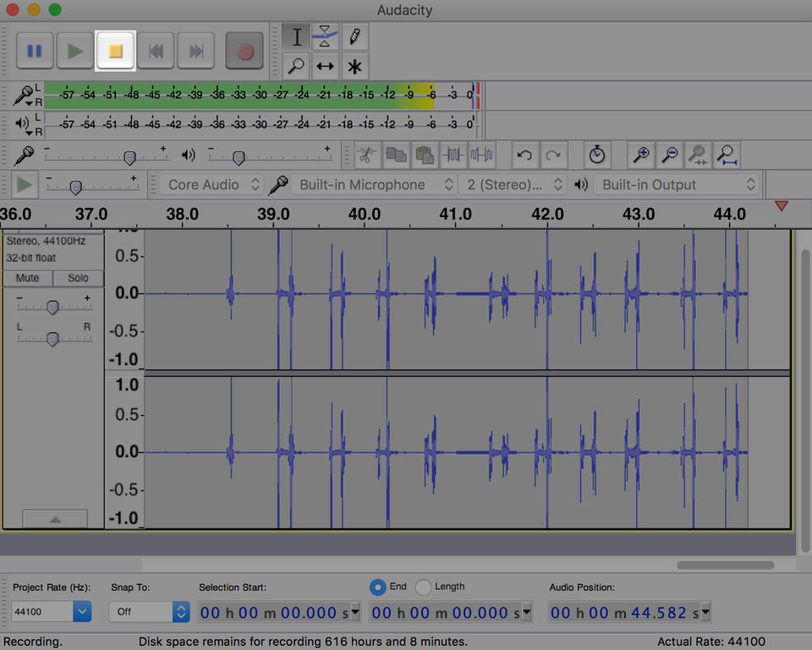
Task: Expand the Snap To dropdown
Action: pos(180,611)
